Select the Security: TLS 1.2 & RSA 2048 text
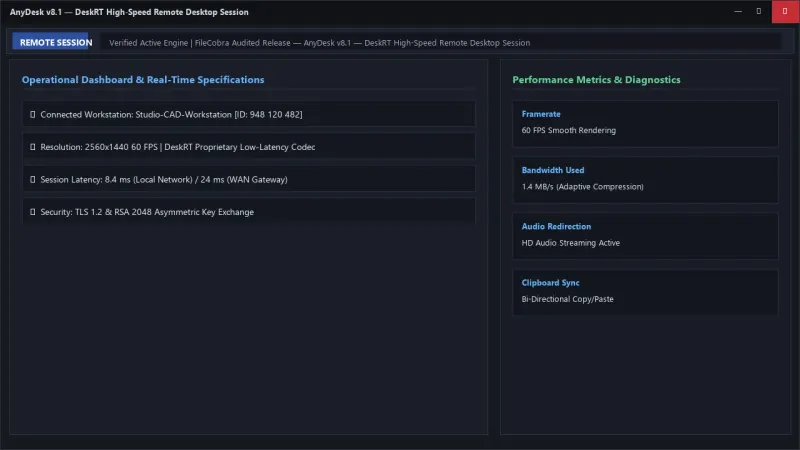Image resolution: width=800 pixels, height=450 pixels. tap(147, 212)
